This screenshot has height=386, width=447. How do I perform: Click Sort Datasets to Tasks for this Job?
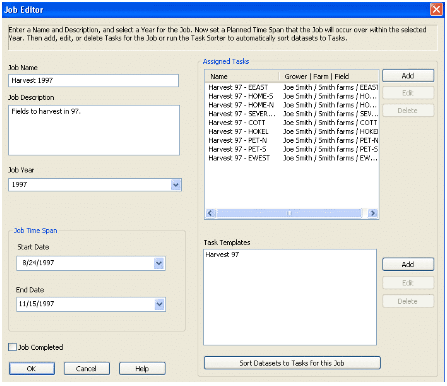pyautogui.click(x=292, y=363)
